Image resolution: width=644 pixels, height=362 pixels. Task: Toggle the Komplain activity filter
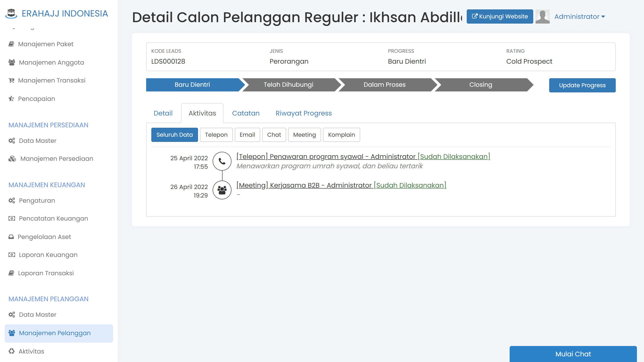pos(341,135)
